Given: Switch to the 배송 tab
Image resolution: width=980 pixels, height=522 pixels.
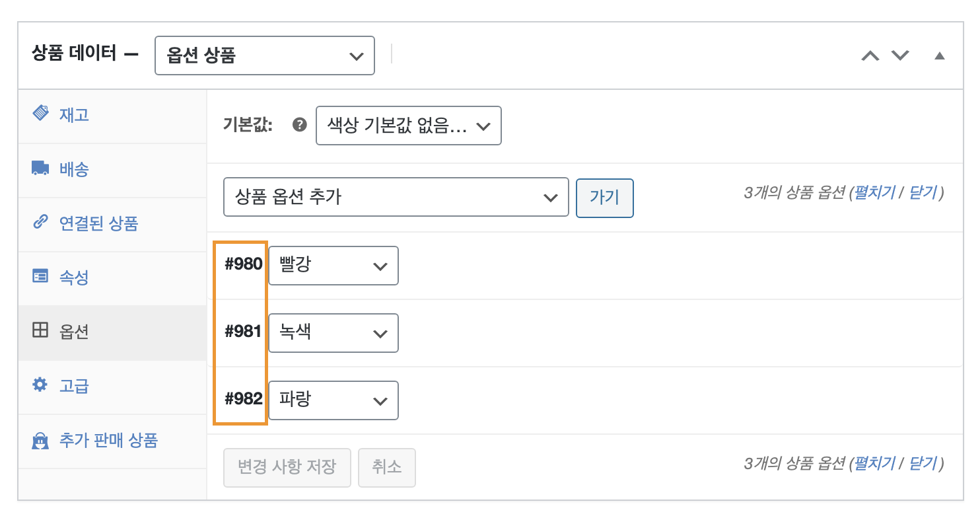Looking at the screenshot, I should tap(74, 170).
